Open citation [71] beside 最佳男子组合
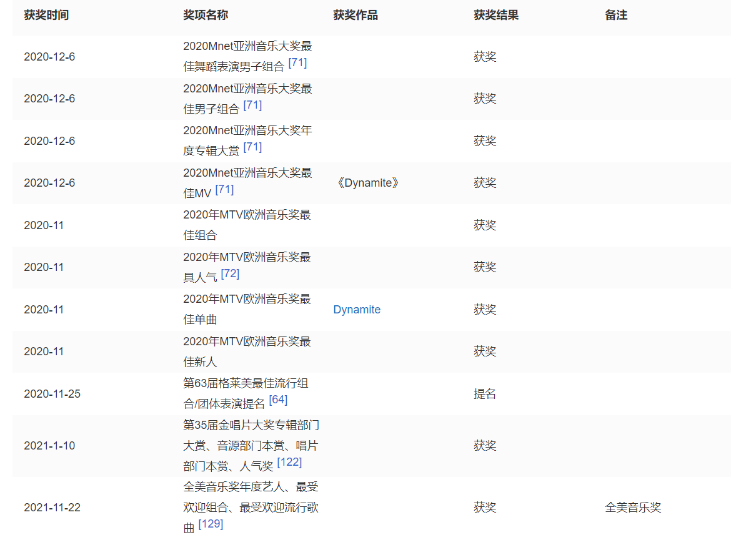731x560 pixels. pyautogui.click(x=252, y=106)
